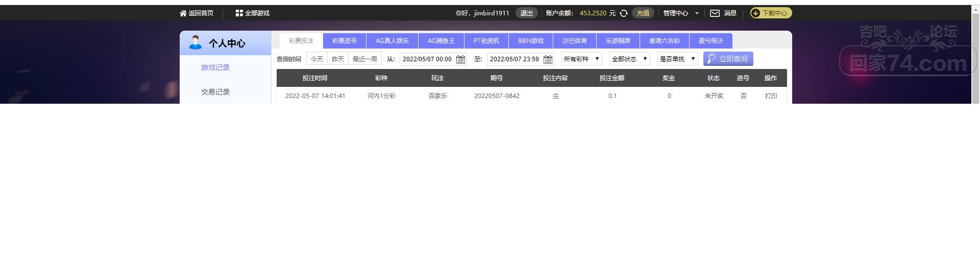The width and height of the screenshot is (980, 280).
Task: Open the 乐游棋牌 tab
Action: click(618, 41)
